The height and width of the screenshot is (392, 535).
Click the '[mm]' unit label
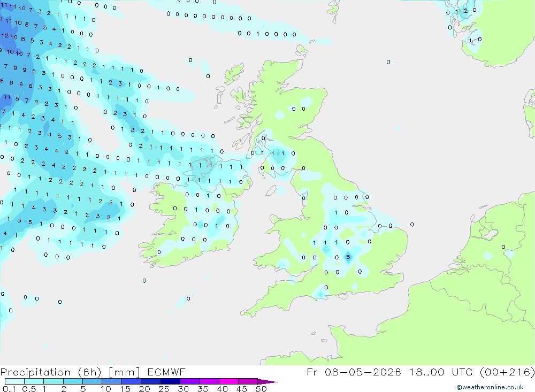coord(124,372)
